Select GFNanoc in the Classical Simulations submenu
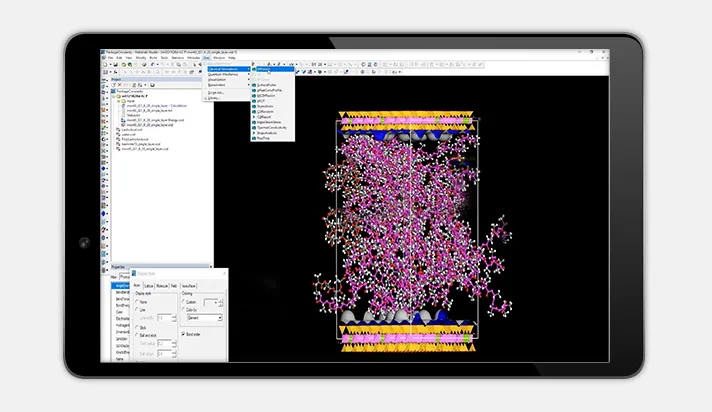This screenshot has width=712, height=412. pos(265,69)
